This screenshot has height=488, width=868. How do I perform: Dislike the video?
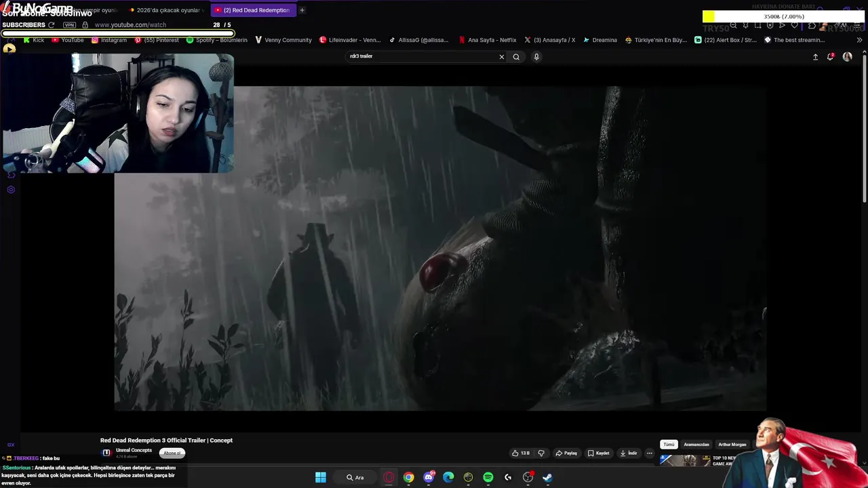tap(541, 453)
